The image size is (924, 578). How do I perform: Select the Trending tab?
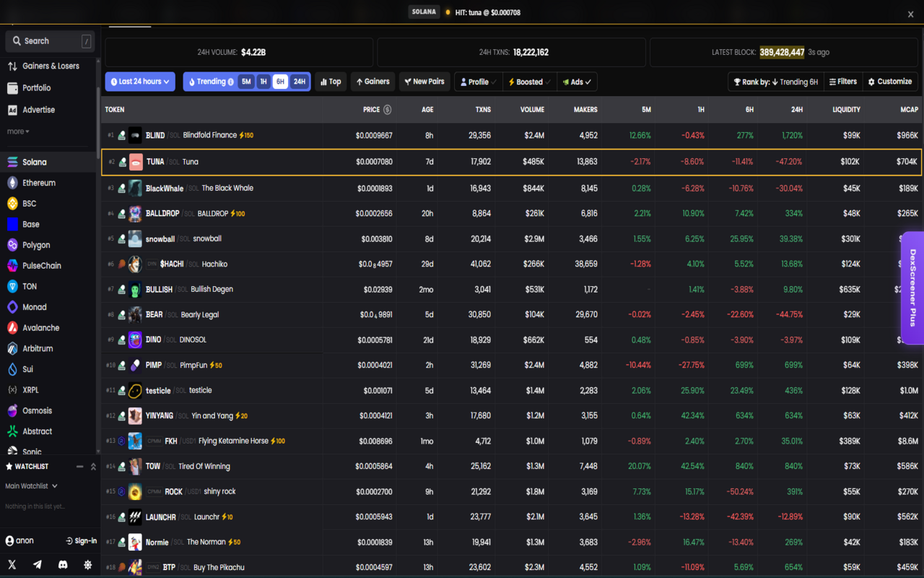[x=210, y=82]
